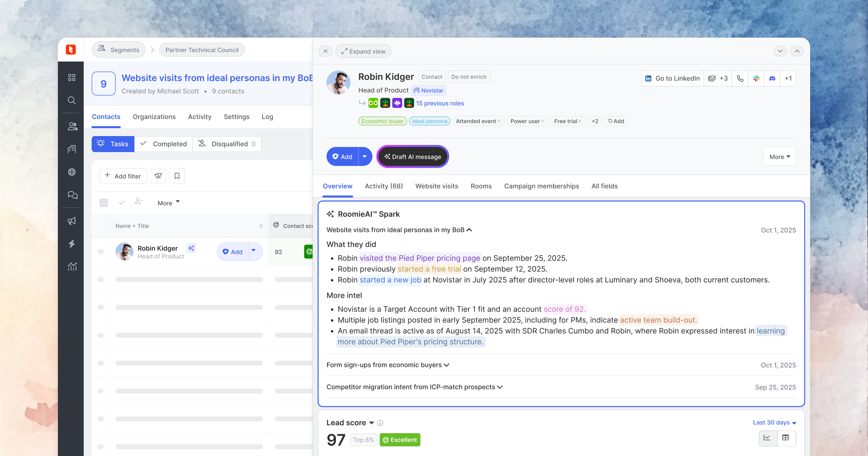Tick the select-all checkbox in list toolbar
This screenshot has height=456, width=868.
(104, 203)
